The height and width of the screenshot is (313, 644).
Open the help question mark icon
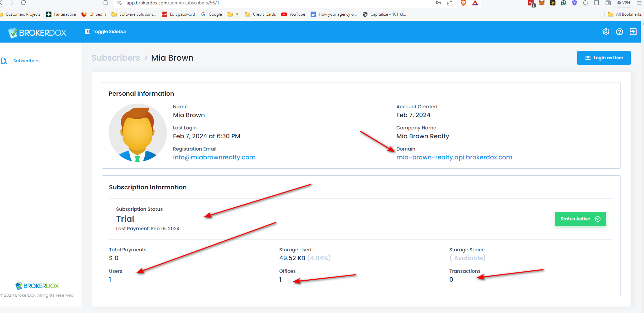tap(619, 32)
